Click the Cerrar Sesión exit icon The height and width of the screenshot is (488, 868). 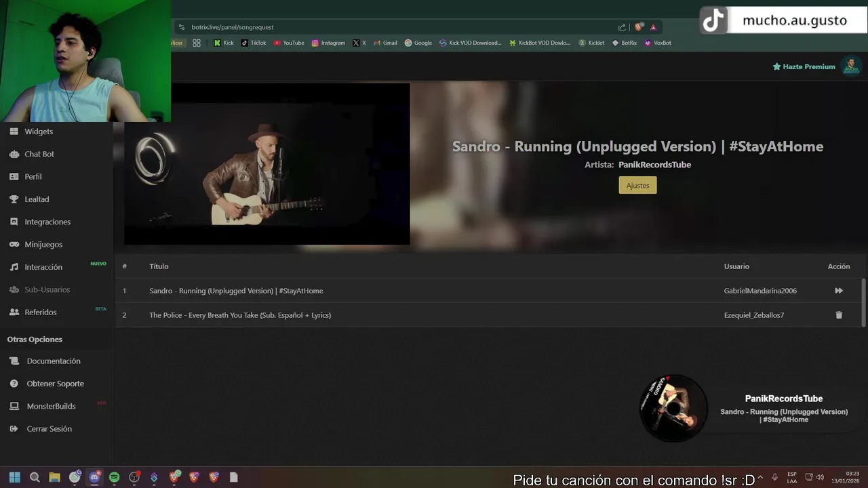[14, 429]
